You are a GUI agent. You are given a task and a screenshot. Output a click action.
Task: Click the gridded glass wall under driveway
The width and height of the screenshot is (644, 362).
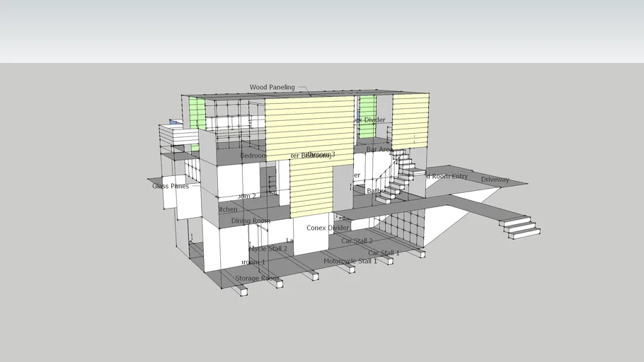coord(403,226)
